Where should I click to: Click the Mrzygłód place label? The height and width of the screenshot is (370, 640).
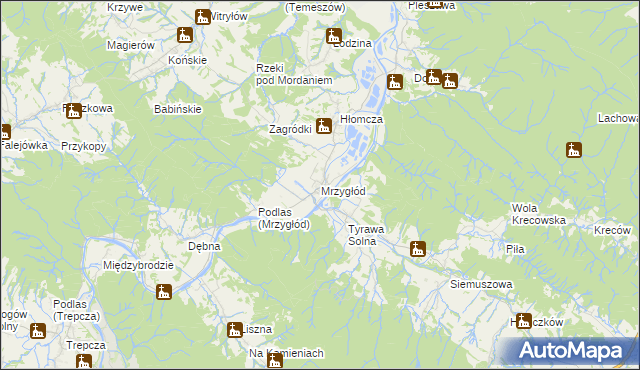[343, 191]
